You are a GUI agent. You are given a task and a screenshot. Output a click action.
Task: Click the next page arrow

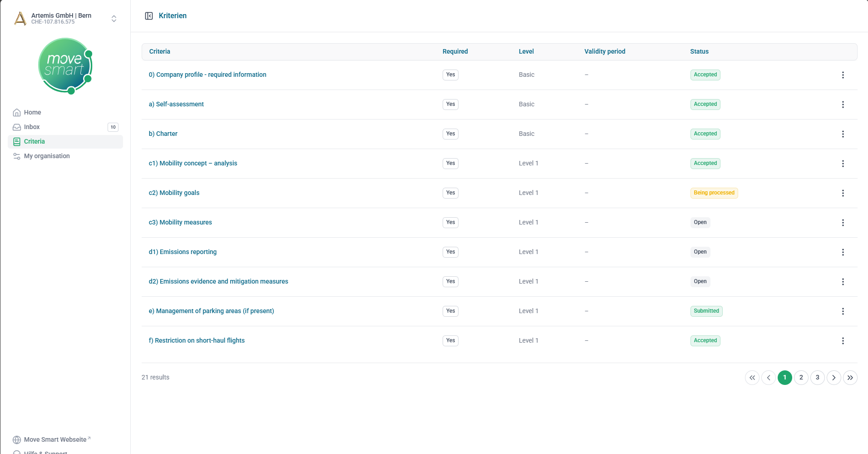pyautogui.click(x=833, y=378)
